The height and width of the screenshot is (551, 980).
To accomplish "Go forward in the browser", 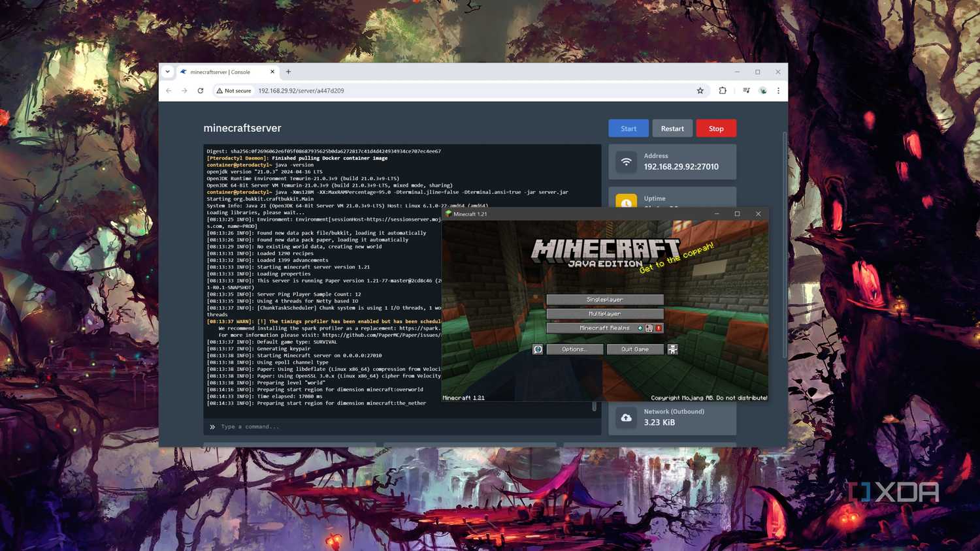I will click(184, 91).
